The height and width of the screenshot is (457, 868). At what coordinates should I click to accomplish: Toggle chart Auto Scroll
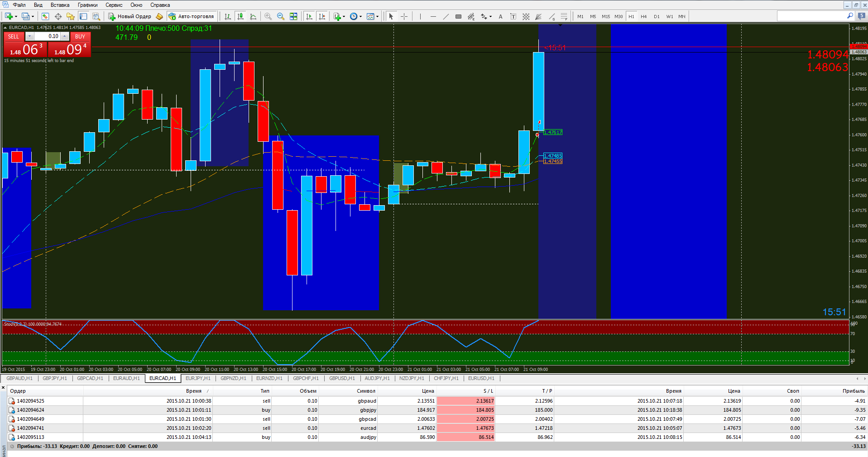(x=309, y=16)
